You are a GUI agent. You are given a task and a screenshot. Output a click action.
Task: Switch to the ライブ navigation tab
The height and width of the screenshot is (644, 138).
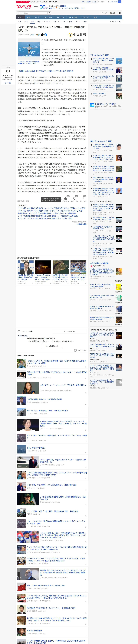tap(37, 17)
